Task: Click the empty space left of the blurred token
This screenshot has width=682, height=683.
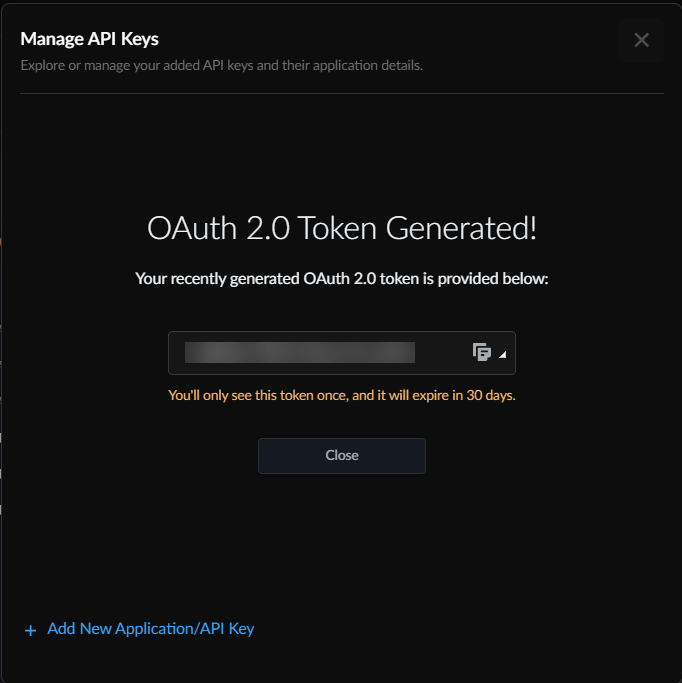Action: [x=177, y=353]
